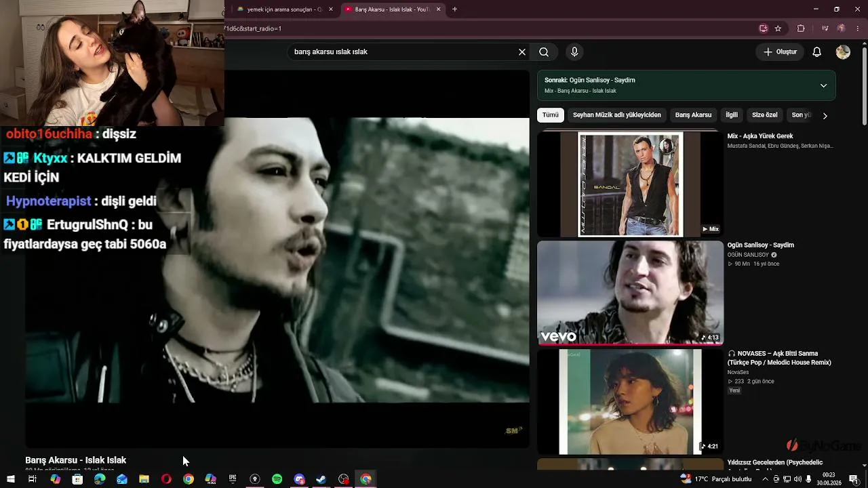The width and height of the screenshot is (868, 488).
Task: Close the yemek için arama sonuçları tab
Action: pos(330,9)
